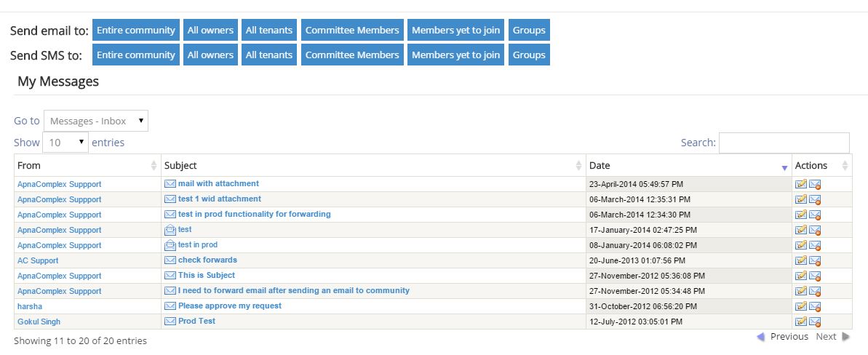This screenshot has width=868, height=355.
Task: Open 'I need to forward email' message link
Action: 293,290
